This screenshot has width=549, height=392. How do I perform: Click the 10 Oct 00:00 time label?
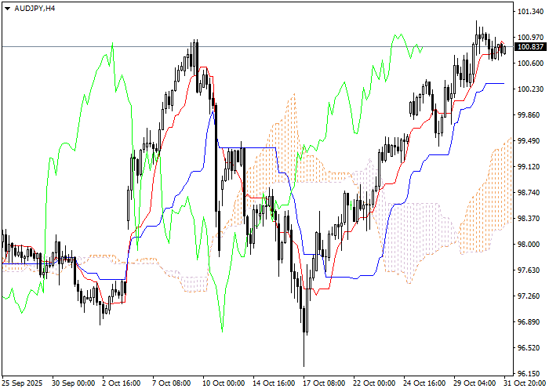click(x=224, y=383)
